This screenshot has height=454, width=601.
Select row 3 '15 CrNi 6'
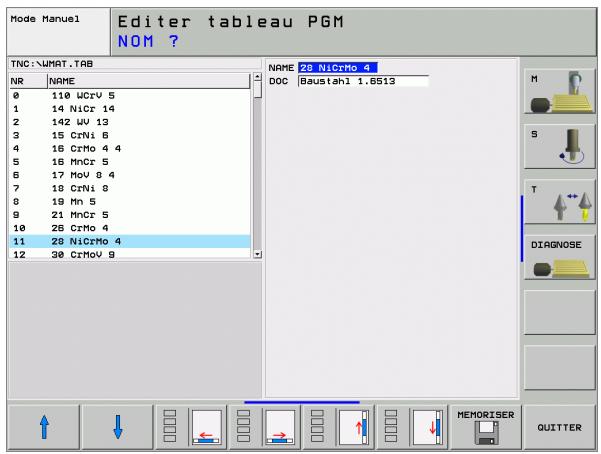coord(130,135)
